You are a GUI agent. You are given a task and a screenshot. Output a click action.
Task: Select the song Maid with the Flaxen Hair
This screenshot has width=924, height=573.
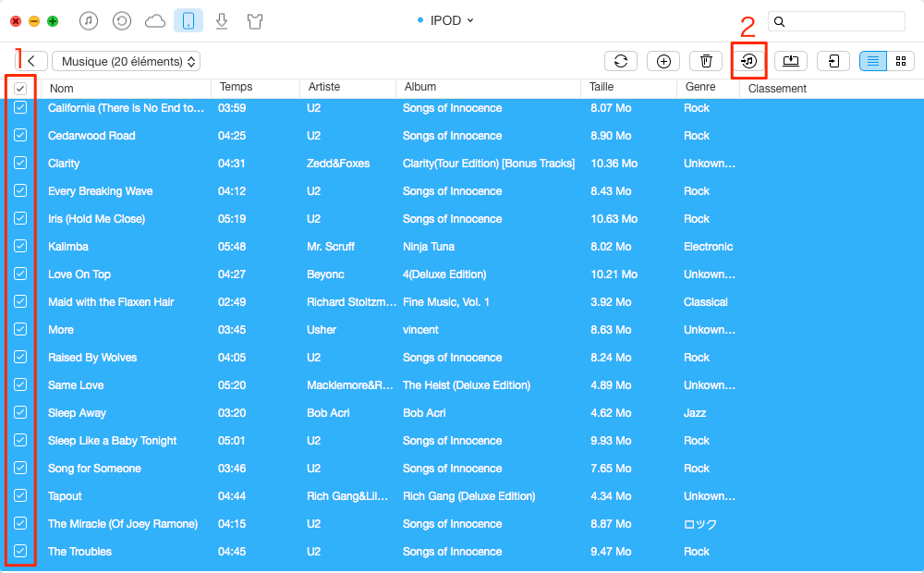111,302
